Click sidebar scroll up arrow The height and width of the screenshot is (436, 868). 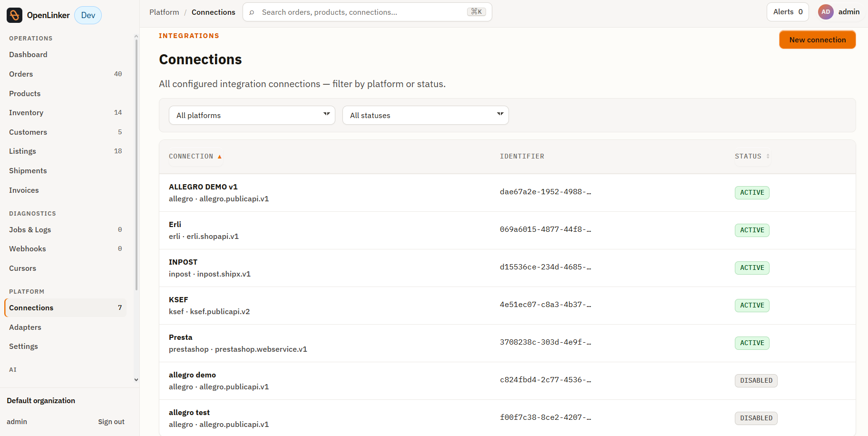[136, 36]
